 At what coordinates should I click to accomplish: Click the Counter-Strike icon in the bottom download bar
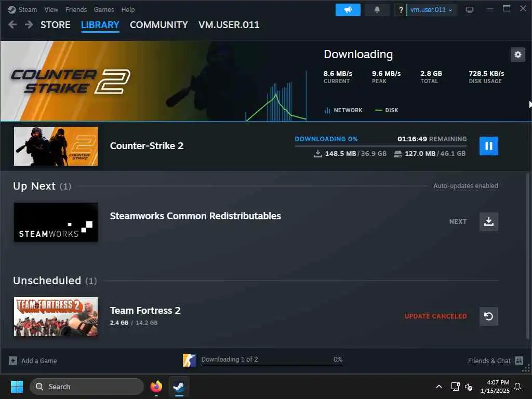189,361
